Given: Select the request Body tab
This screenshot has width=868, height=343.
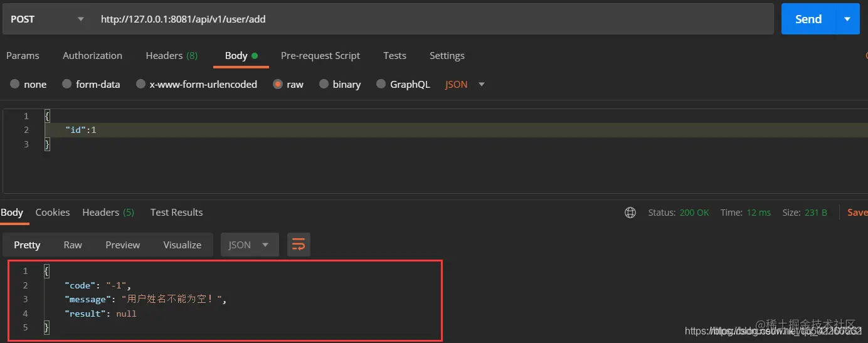Looking at the screenshot, I should 241,55.
